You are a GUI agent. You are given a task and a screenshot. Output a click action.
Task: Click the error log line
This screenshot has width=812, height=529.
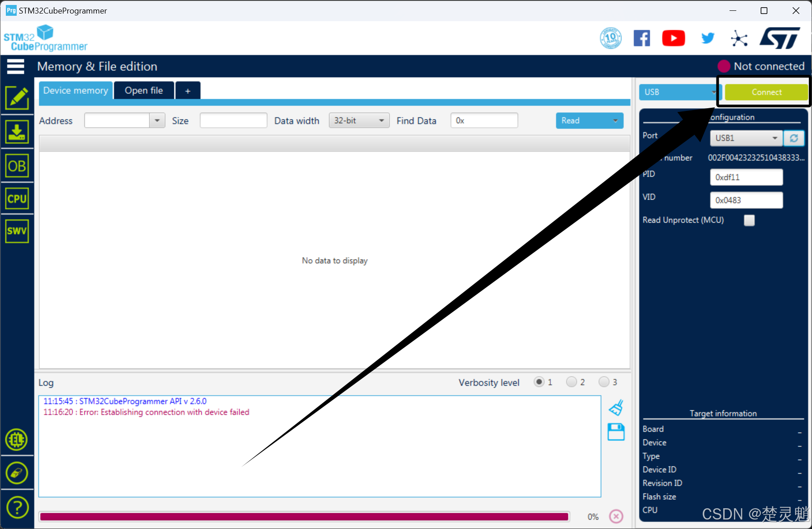[146, 412]
